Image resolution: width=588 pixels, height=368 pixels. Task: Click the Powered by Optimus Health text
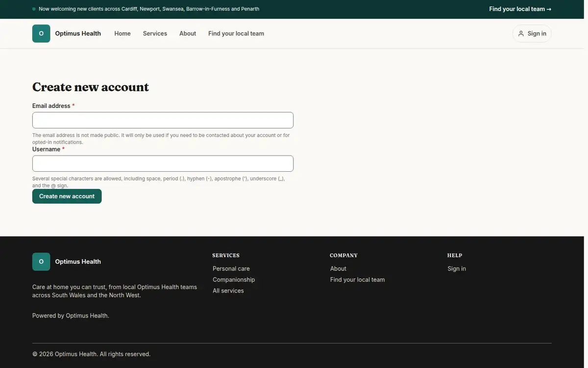pyautogui.click(x=71, y=315)
